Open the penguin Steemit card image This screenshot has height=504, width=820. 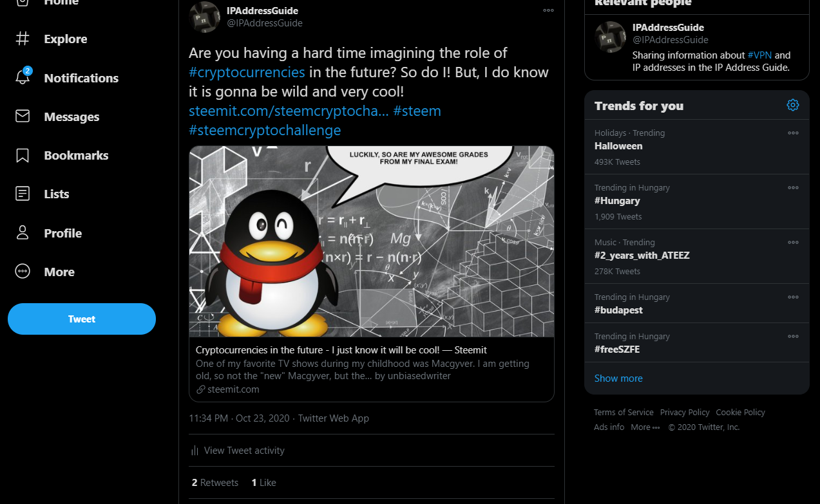[x=372, y=241]
